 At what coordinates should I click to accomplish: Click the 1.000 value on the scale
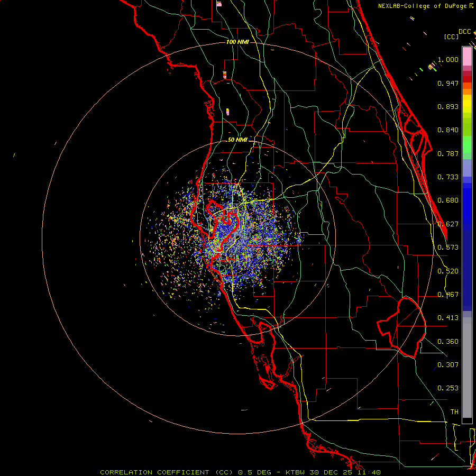448,59
